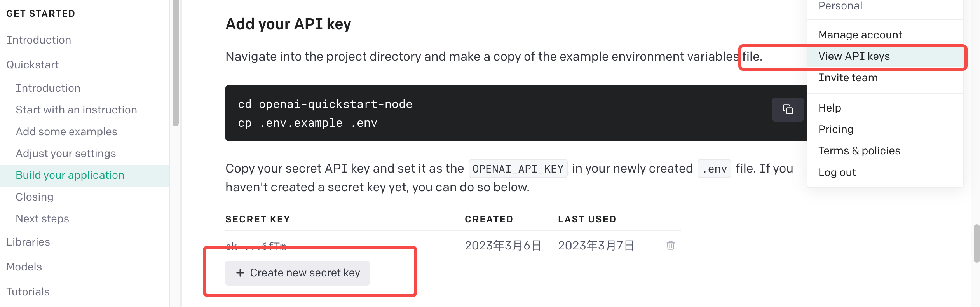Click the sidebar scrollbar thumb
This screenshot has width=980, height=307.
176,63
